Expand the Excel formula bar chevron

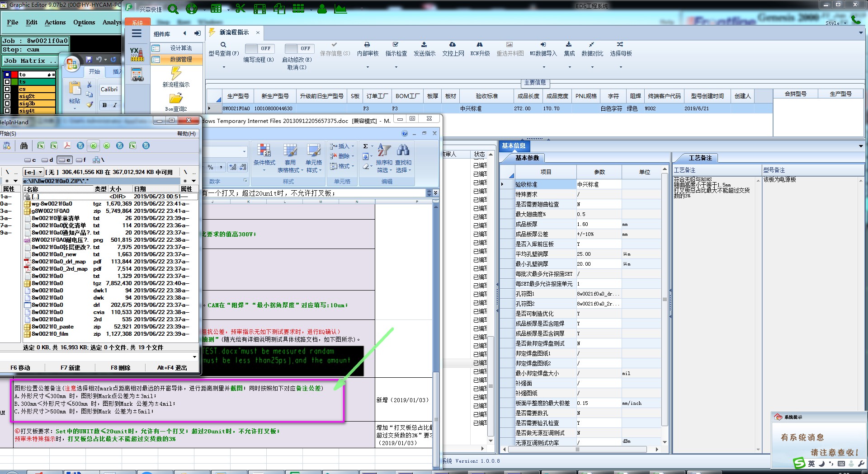(435, 193)
